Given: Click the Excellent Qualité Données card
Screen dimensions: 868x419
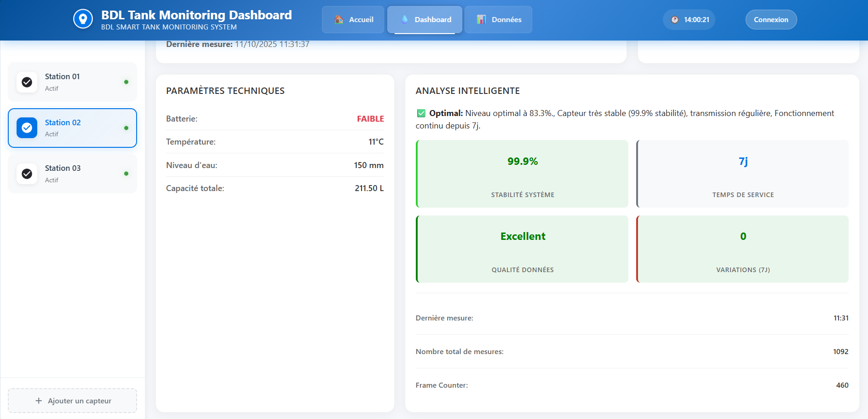Looking at the screenshot, I should click(523, 249).
